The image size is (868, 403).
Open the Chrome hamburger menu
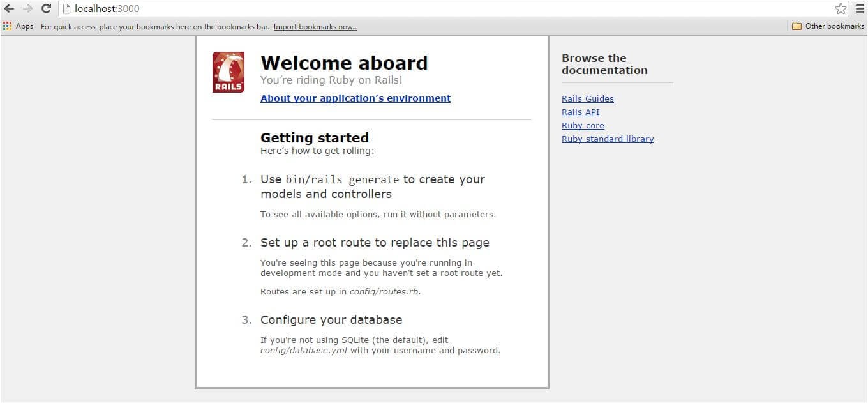click(x=860, y=9)
